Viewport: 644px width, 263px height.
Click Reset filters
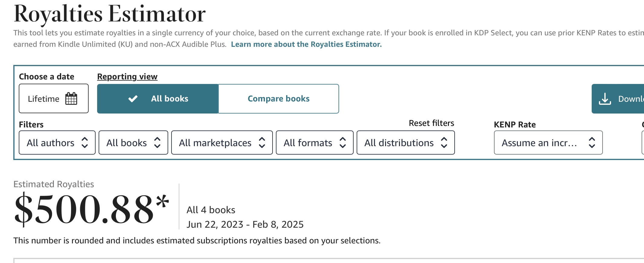[x=431, y=123]
